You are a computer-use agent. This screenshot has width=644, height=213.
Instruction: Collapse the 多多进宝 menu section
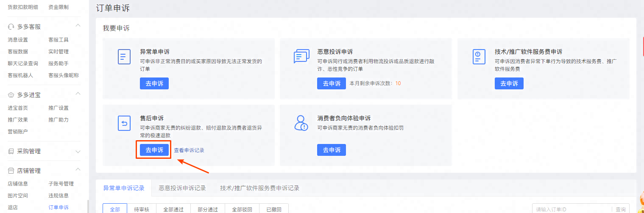(x=78, y=94)
